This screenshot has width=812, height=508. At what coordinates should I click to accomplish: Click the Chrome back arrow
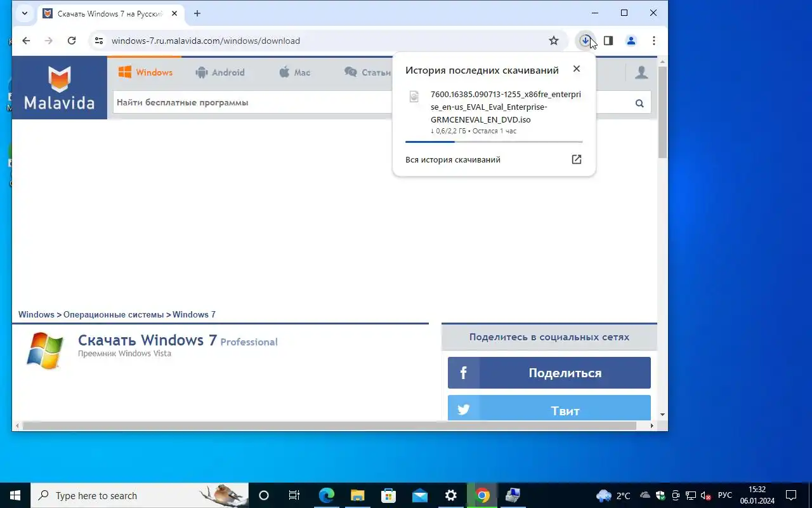[x=26, y=41]
